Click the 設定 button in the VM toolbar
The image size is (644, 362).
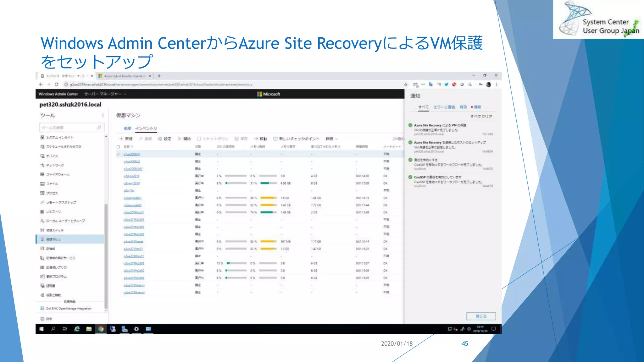tap(165, 139)
